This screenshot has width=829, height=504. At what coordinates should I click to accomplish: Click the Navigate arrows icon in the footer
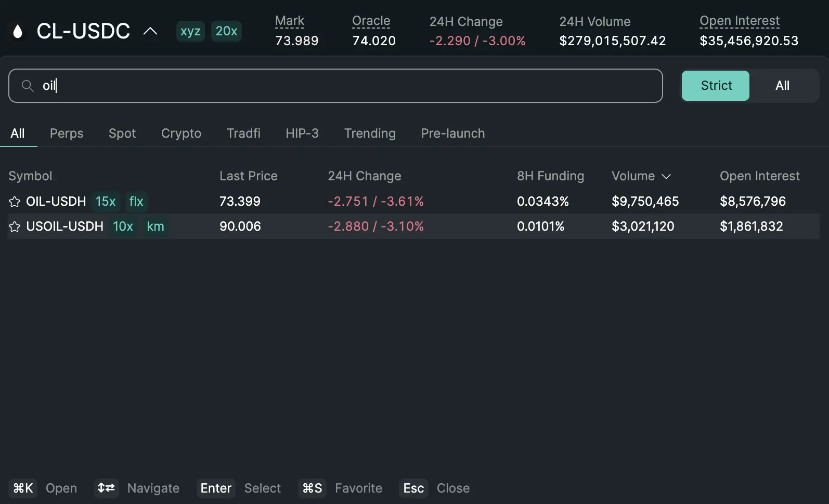point(106,488)
